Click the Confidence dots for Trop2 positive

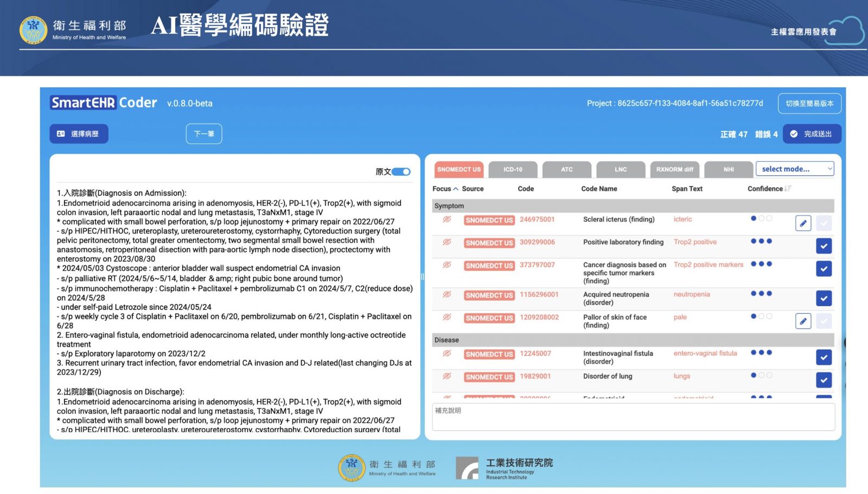pyautogui.click(x=761, y=242)
